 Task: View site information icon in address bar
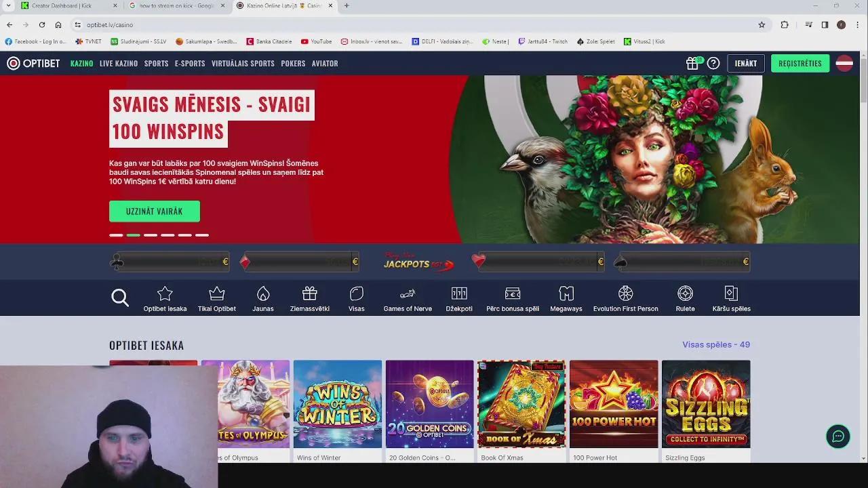point(78,24)
